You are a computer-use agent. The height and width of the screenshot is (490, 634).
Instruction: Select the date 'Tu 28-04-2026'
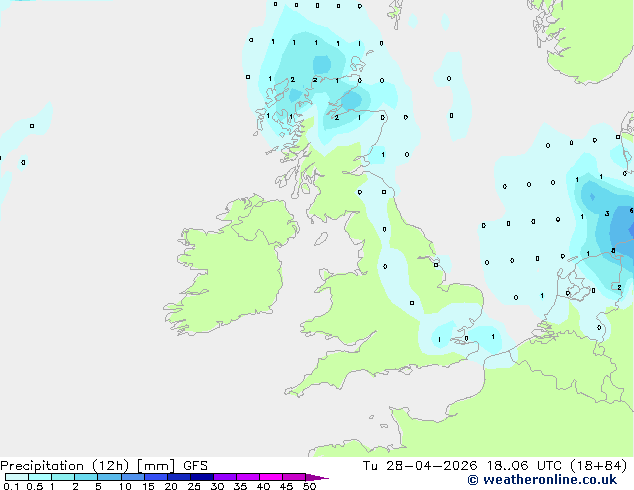click(420, 466)
